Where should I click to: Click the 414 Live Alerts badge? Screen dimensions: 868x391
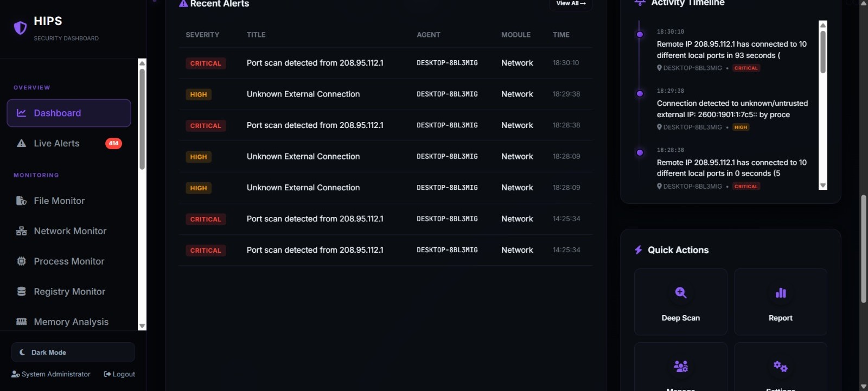pyautogui.click(x=113, y=143)
